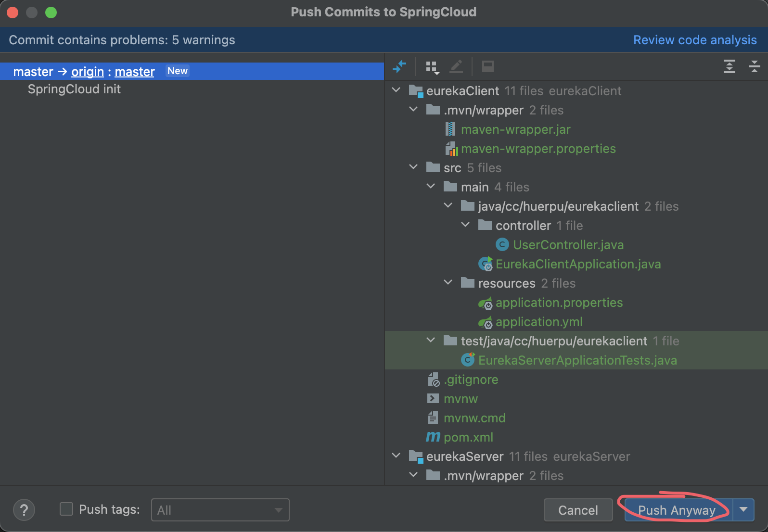Select the pom.xml Maven file

coord(468,437)
